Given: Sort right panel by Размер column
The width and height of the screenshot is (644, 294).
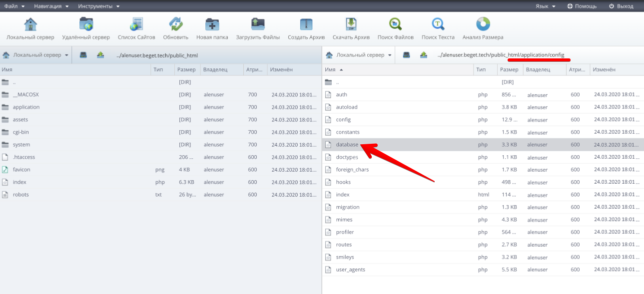Looking at the screenshot, I should (510, 70).
